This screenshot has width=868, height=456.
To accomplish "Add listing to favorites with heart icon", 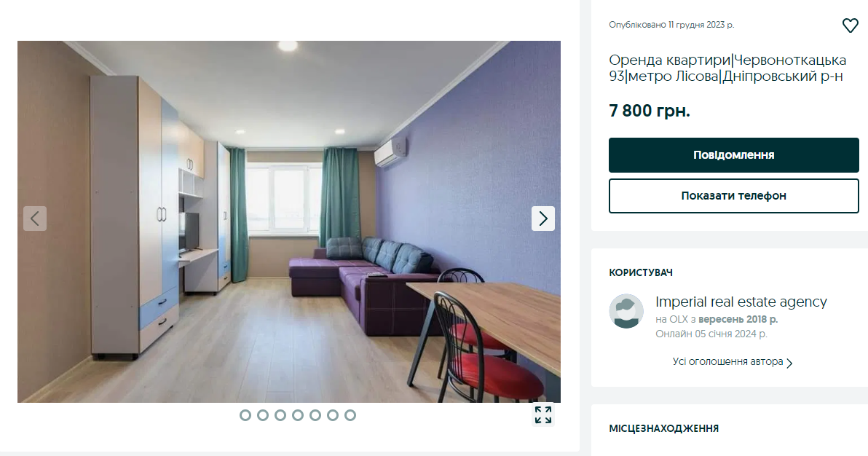I will tap(850, 25).
